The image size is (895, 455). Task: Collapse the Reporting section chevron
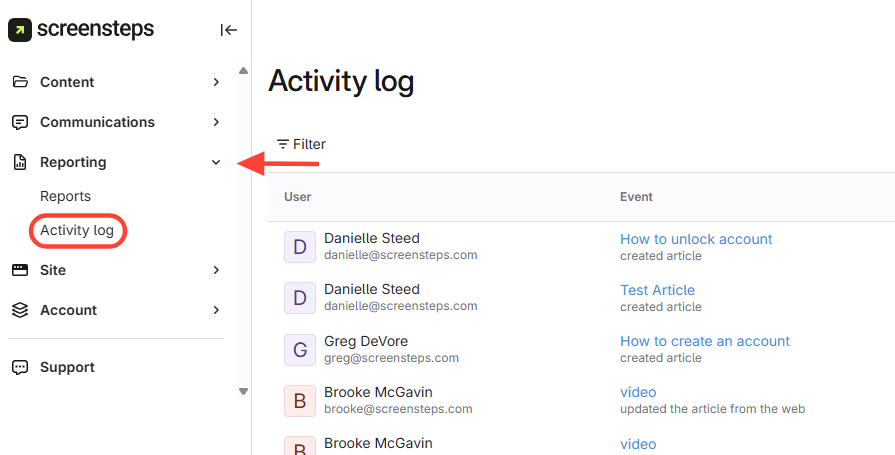click(216, 162)
